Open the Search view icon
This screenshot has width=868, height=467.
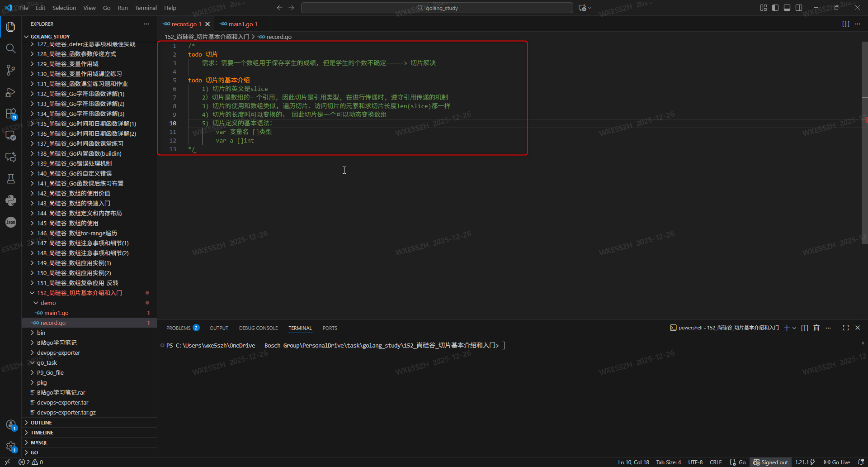(x=11, y=48)
